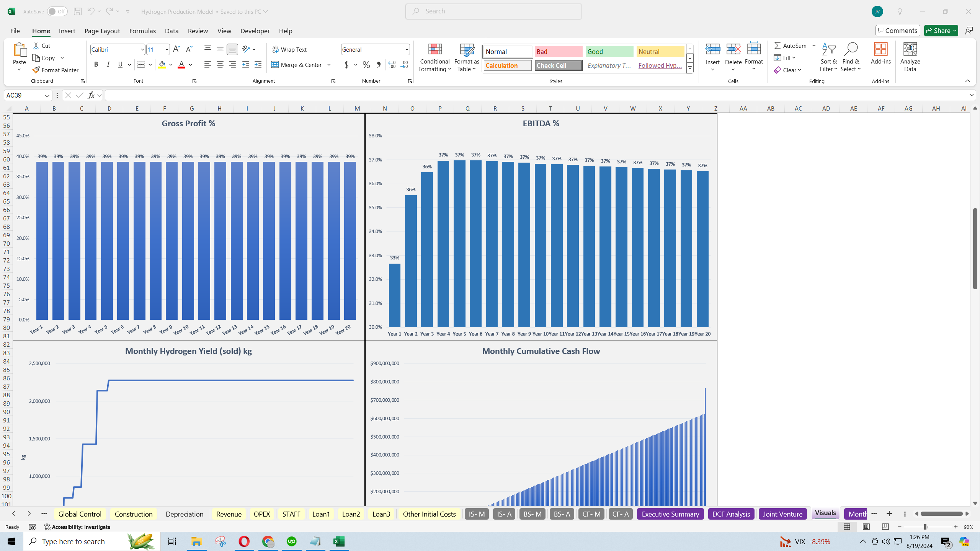Open Format as Table menu
980x551 pixels.
[467, 57]
